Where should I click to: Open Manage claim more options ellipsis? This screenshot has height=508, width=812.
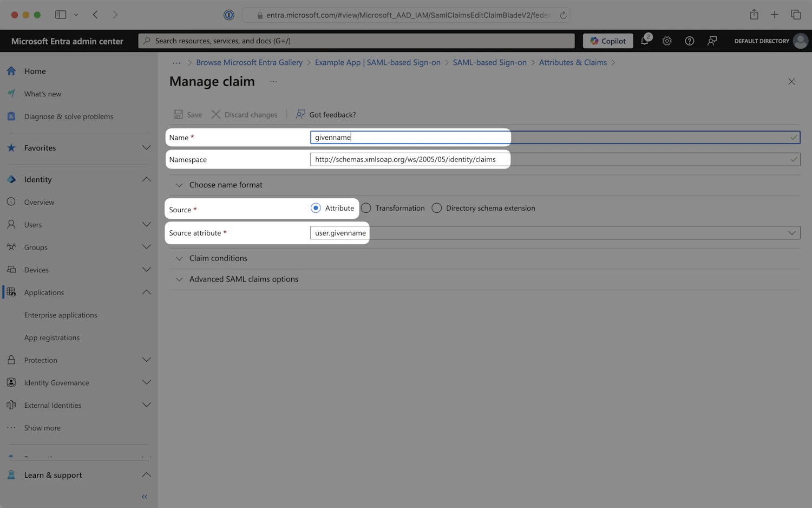(273, 81)
